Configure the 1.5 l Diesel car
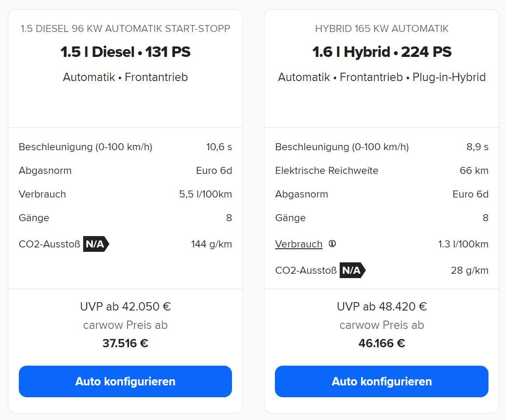 (x=125, y=381)
